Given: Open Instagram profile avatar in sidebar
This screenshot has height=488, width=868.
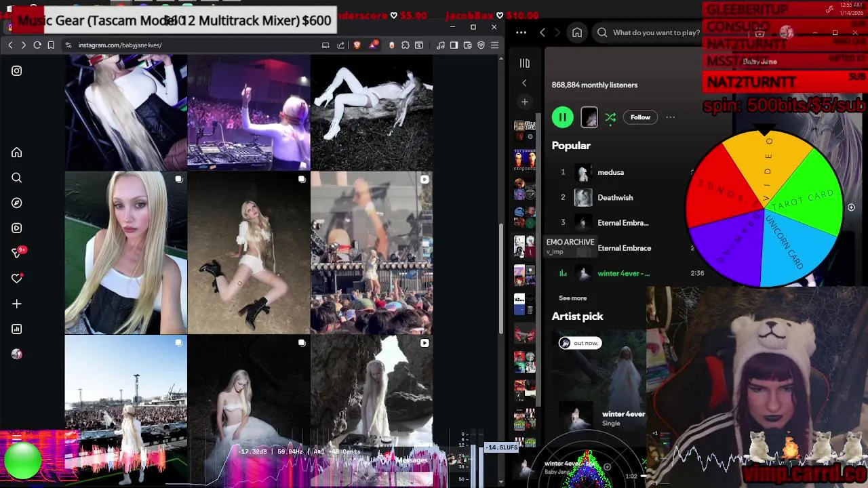Looking at the screenshot, I should 17,354.
